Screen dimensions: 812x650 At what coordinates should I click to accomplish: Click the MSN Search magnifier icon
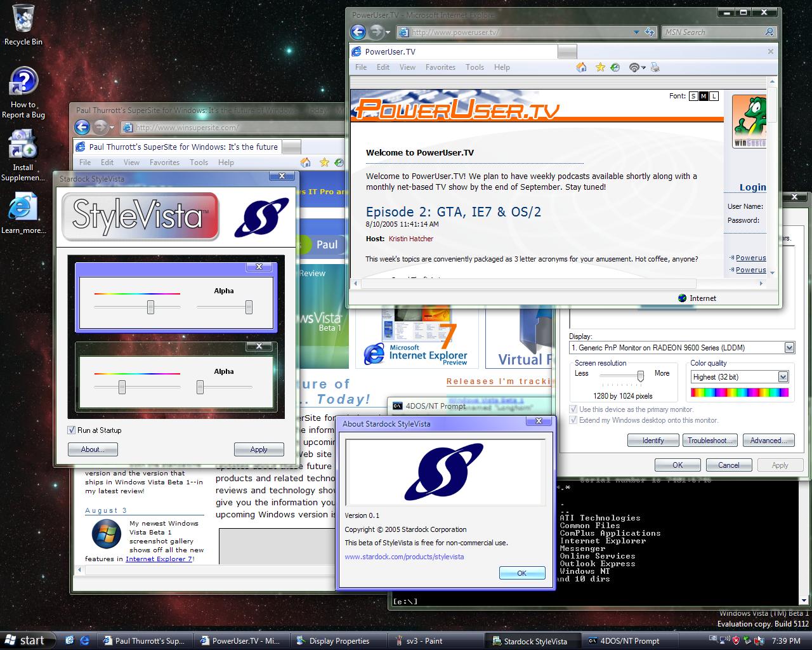coord(769,32)
